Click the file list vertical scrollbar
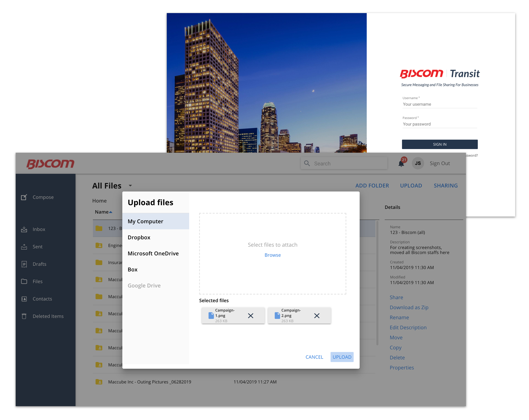Image resolution: width=529 pixels, height=420 pixels. 377,282
